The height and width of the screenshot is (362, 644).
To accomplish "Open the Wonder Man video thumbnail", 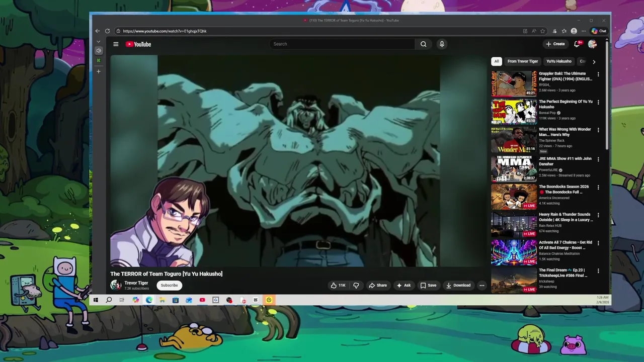I will [514, 139].
